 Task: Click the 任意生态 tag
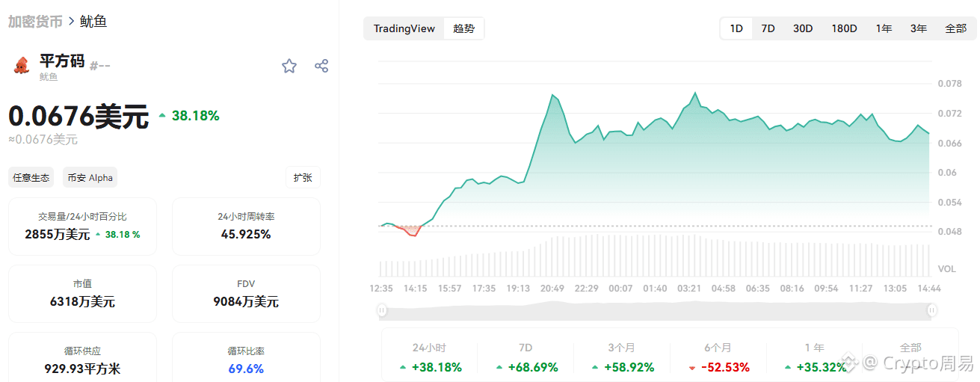pyautogui.click(x=31, y=177)
